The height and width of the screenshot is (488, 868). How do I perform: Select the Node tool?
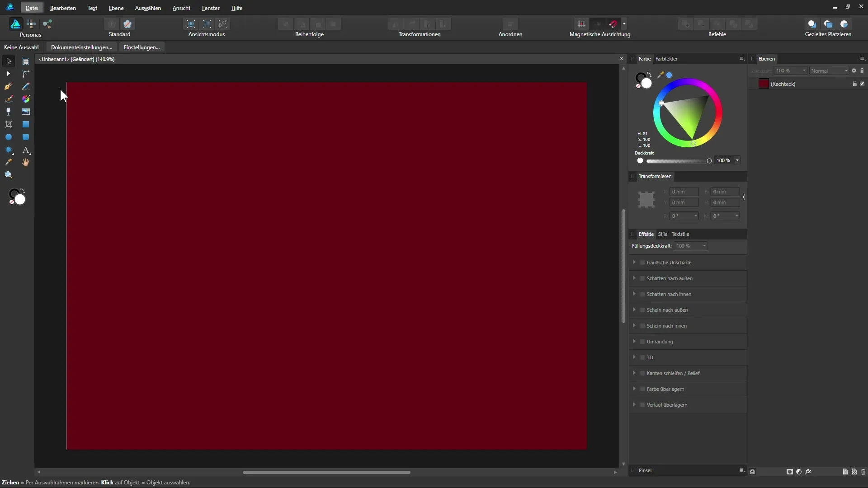pyautogui.click(x=8, y=74)
